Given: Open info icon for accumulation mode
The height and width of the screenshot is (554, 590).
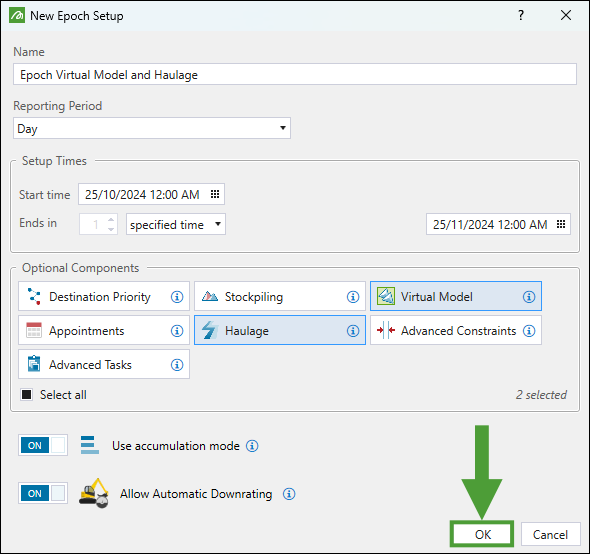Looking at the screenshot, I should 252,446.
